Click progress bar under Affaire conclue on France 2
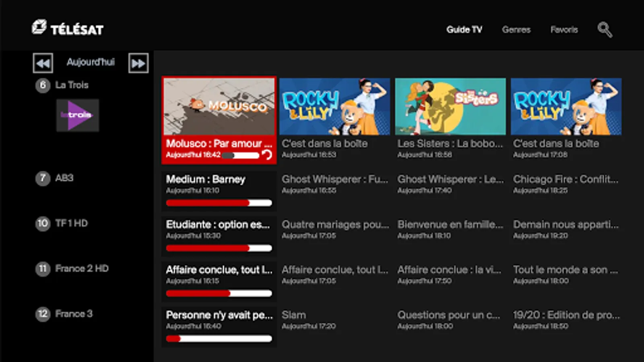 click(x=219, y=293)
